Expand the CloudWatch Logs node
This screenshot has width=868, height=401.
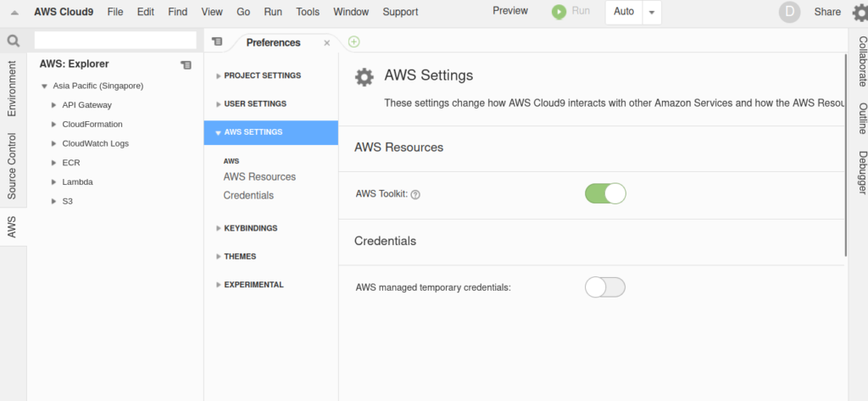pos(53,143)
